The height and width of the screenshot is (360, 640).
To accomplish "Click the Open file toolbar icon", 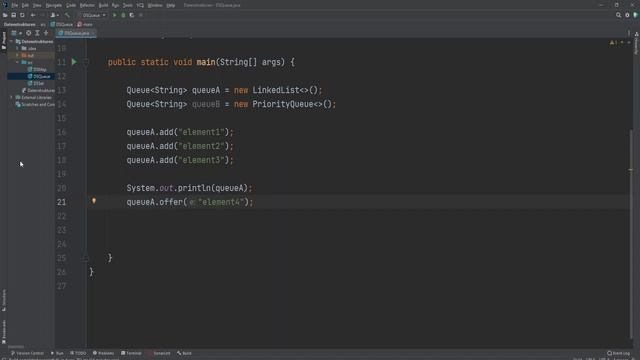I will click(x=5, y=15).
